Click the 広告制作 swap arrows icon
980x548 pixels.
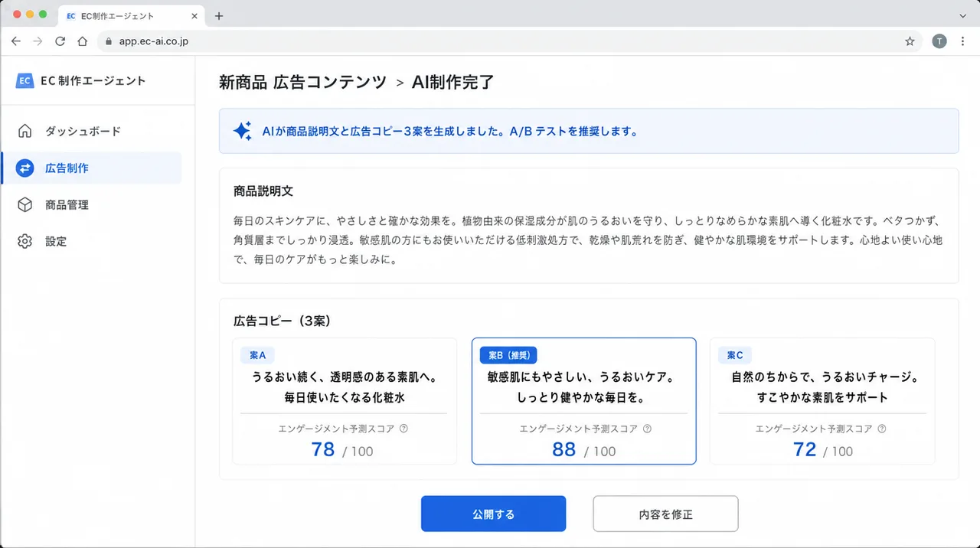coord(24,168)
